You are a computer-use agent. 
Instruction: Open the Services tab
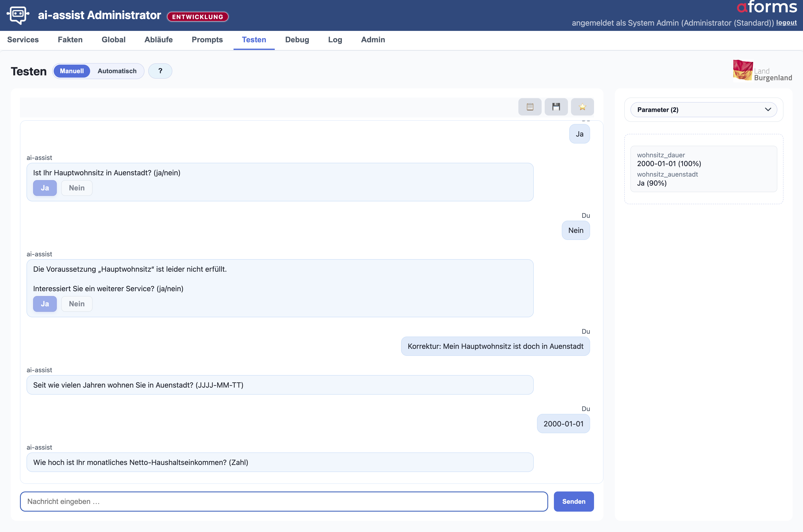pyautogui.click(x=23, y=40)
